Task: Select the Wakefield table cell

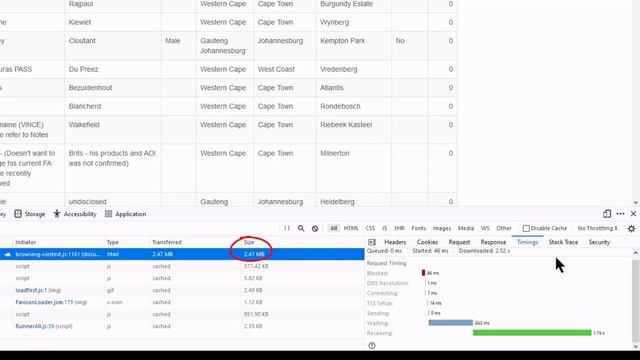Action: click(113, 130)
